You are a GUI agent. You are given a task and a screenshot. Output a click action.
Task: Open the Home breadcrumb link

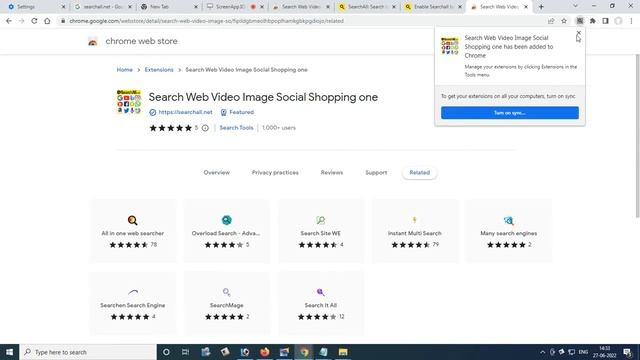point(124,70)
